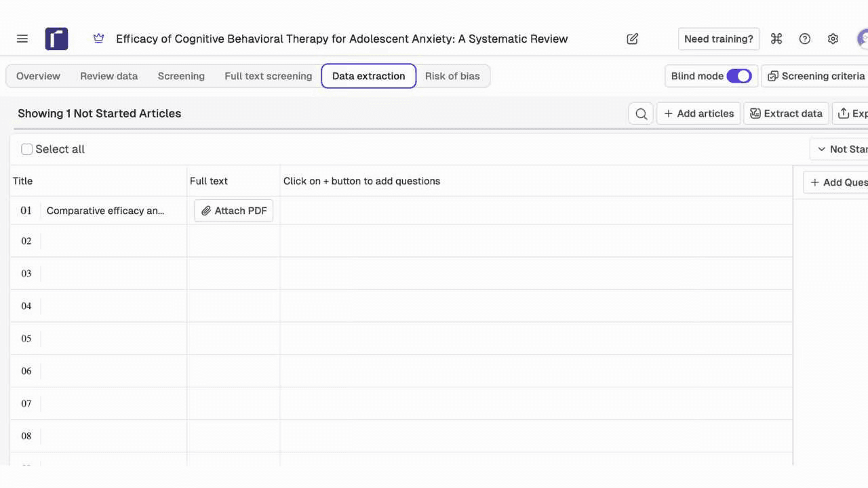The height and width of the screenshot is (488, 868).
Task: Edit the review title with pencil icon
Action: click(633, 39)
